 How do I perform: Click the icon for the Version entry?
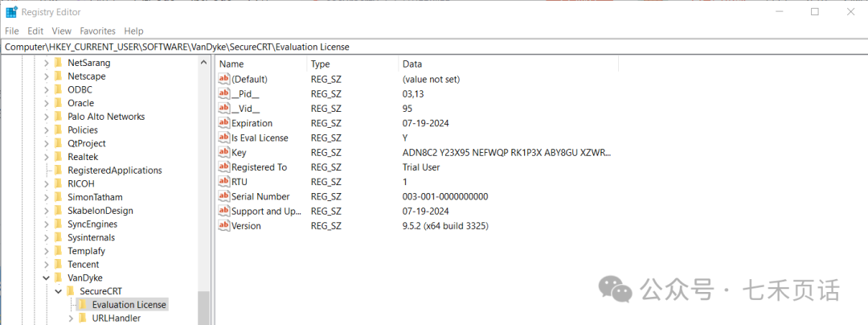(224, 226)
